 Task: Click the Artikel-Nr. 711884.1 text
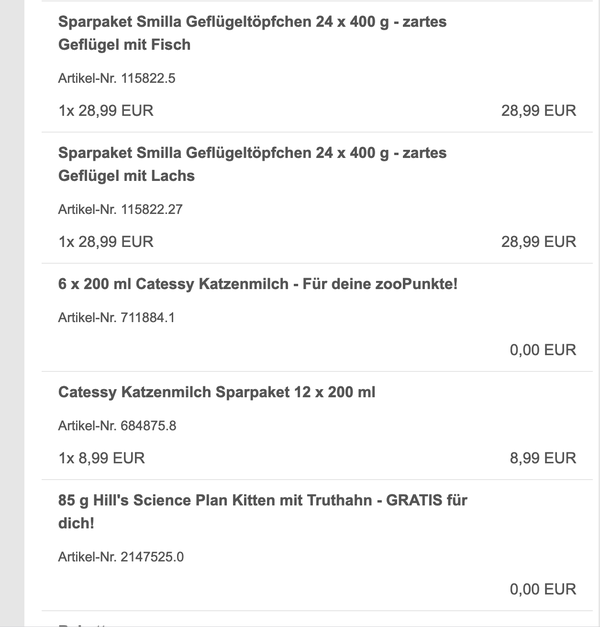[x=116, y=318]
